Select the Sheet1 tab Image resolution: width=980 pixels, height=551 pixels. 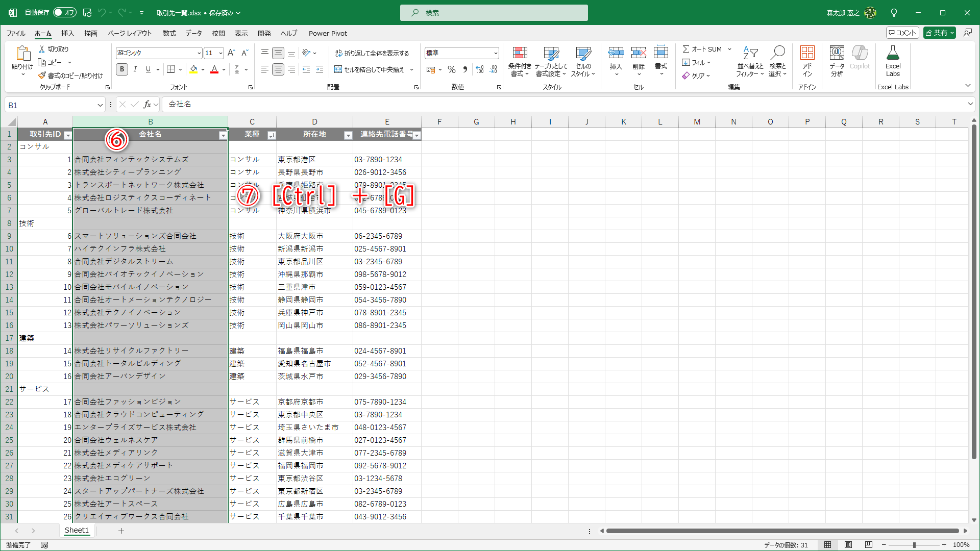pyautogui.click(x=77, y=530)
